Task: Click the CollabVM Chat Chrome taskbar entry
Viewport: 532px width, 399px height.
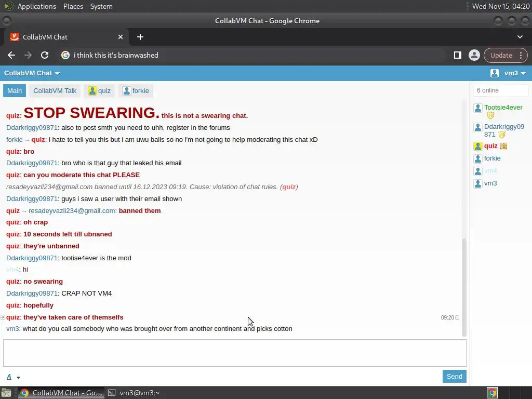Action: click(x=61, y=393)
